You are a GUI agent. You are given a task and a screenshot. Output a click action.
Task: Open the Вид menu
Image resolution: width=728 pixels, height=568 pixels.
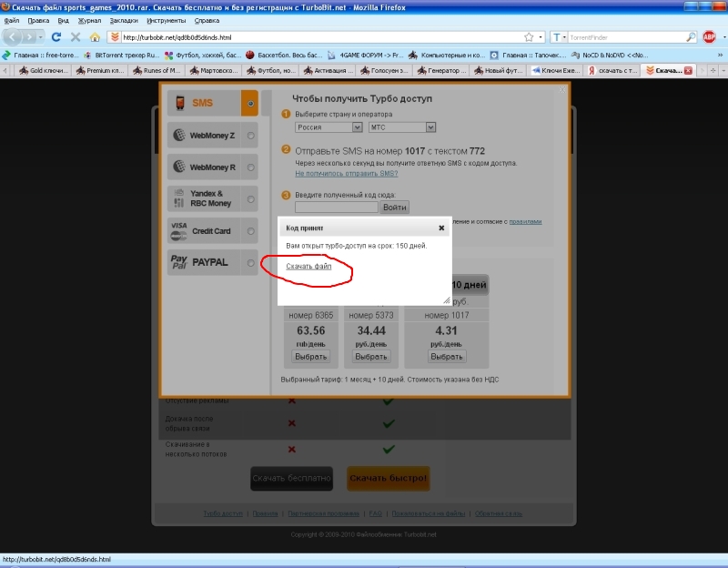(x=63, y=20)
